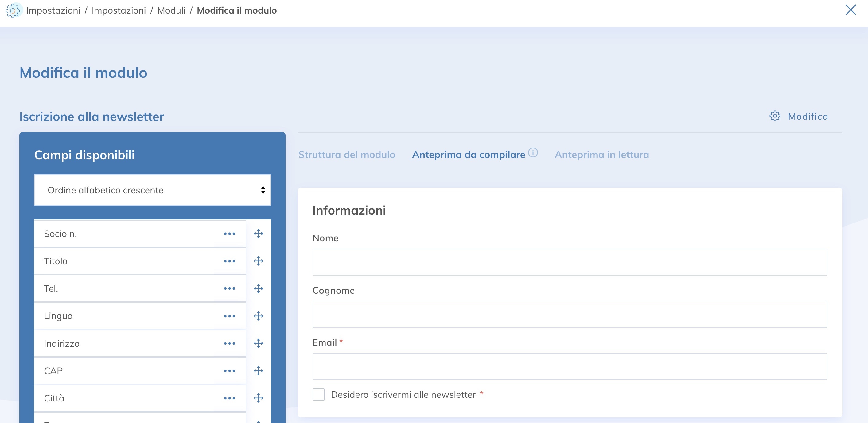Click the info icon next to Anteprima da compilare
This screenshot has width=868, height=423.
533,152
